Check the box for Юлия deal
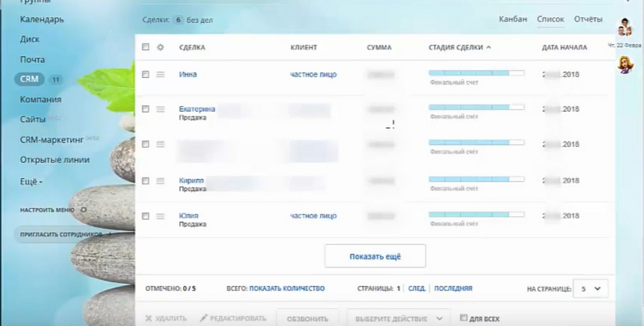The width and height of the screenshot is (644, 326). tap(146, 216)
